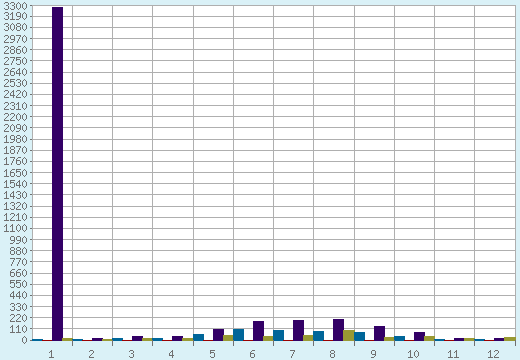
Task: Click the 3300 y-axis label
Action: (x=15, y=6)
